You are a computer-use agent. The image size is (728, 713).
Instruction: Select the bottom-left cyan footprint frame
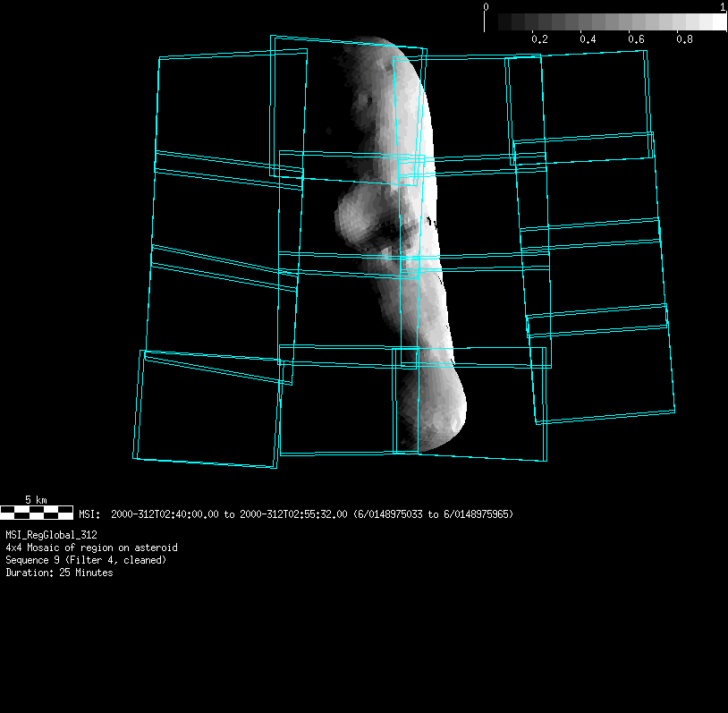[x=207, y=409]
